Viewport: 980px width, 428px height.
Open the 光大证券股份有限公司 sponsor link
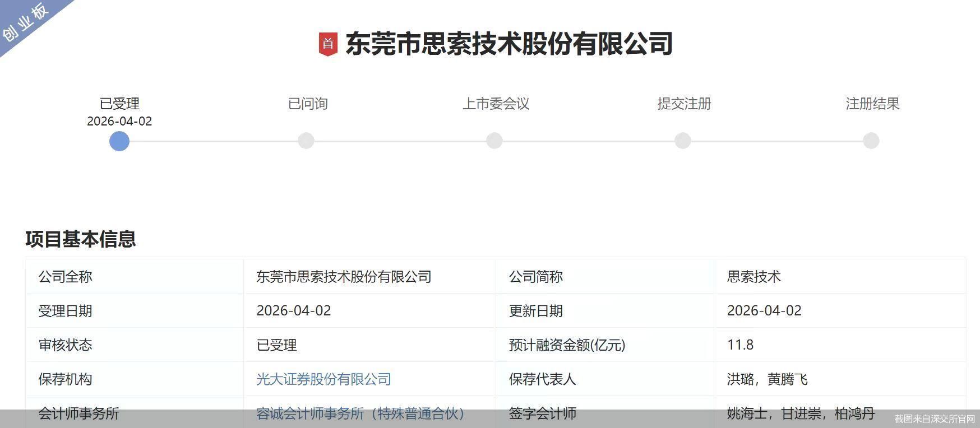[x=323, y=379]
